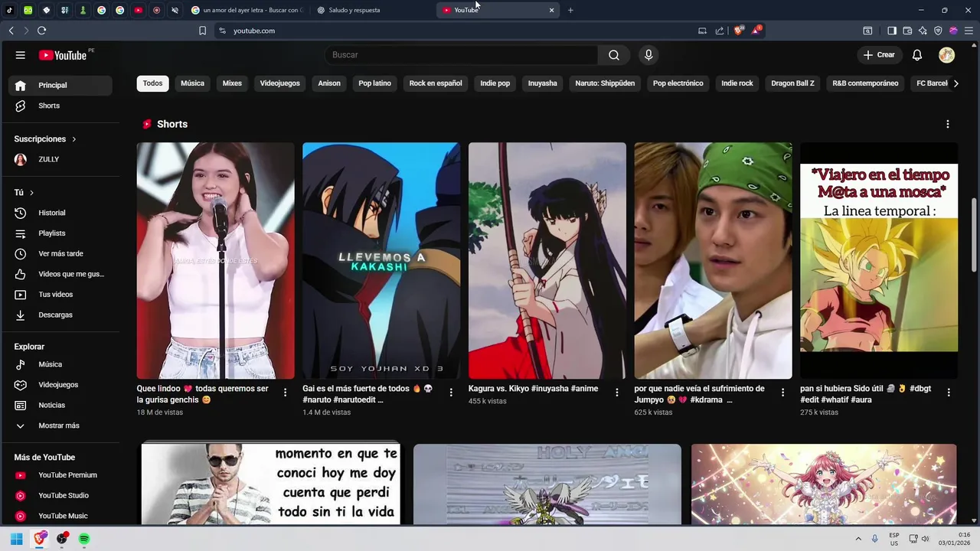
Task: Open browser main menu
Action: tap(969, 31)
